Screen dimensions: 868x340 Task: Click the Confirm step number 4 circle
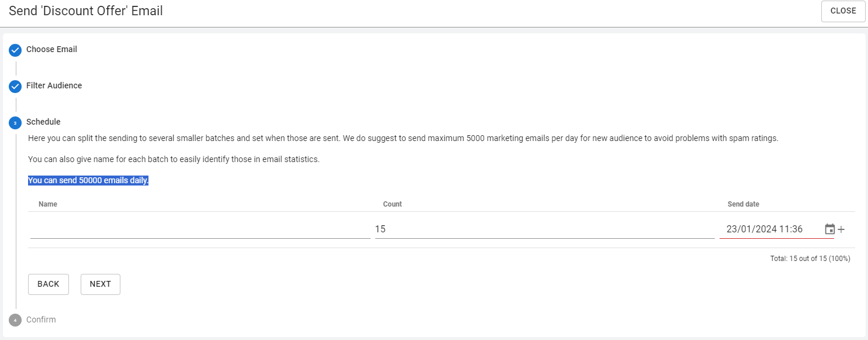click(x=15, y=320)
